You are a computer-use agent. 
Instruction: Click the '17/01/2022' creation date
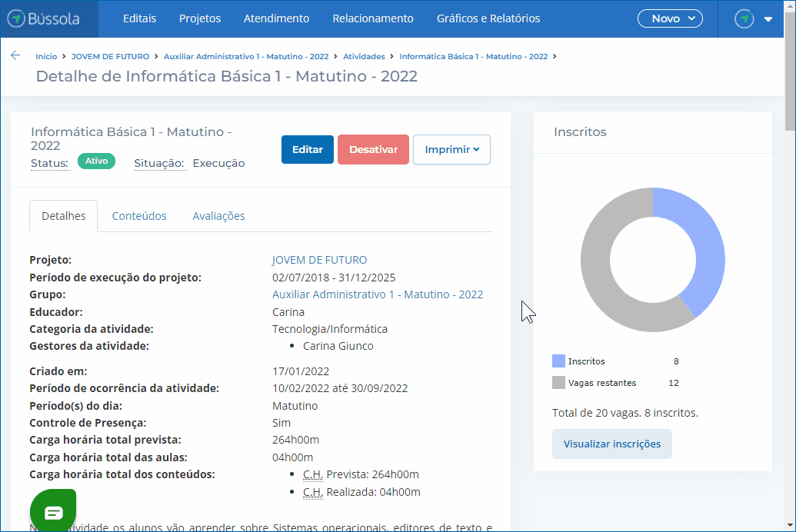301,371
